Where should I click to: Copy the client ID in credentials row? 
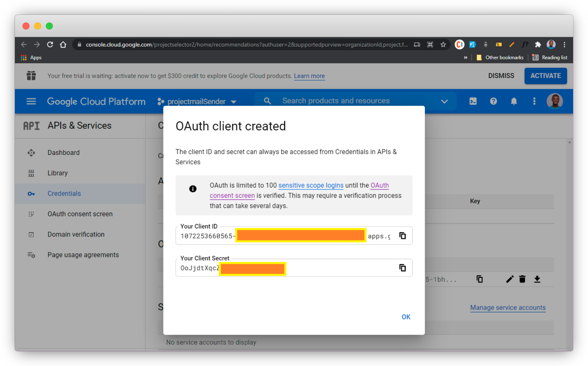click(x=479, y=279)
